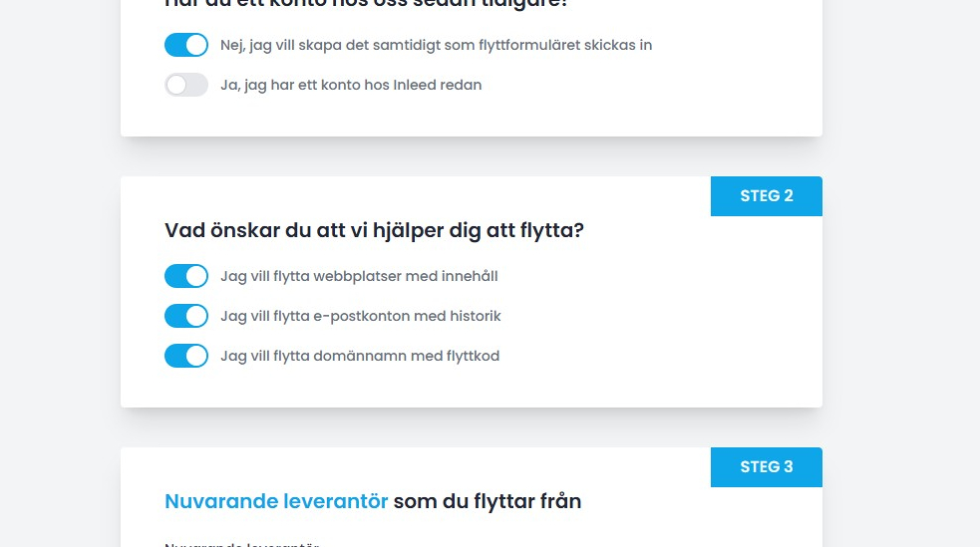This screenshot has height=547, width=980.
Task: Click the small cut-off 'Nuvarande leverantör' field label
Action: point(241,544)
